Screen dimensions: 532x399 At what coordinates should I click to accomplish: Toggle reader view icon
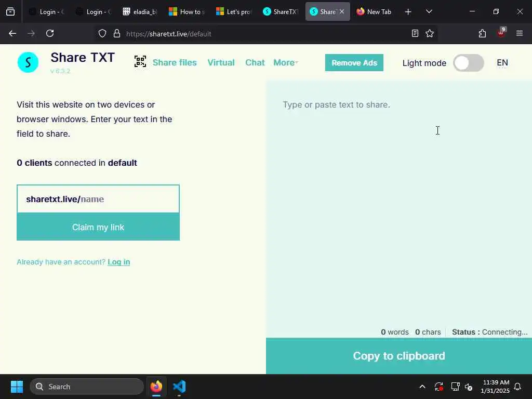click(x=415, y=33)
